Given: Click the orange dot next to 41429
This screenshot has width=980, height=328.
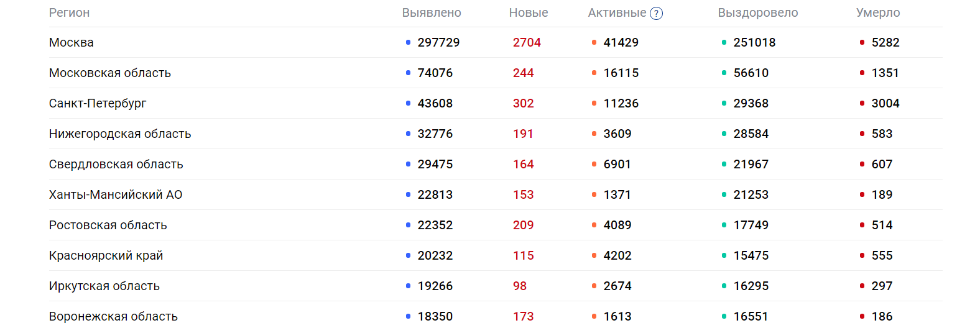Looking at the screenshot, I should (x=594, y=43).
